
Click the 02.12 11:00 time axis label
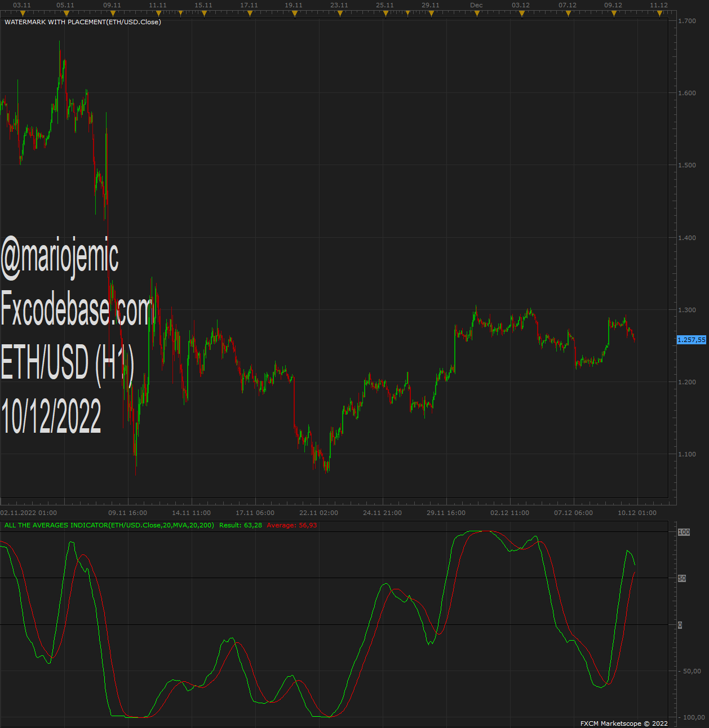510,513
